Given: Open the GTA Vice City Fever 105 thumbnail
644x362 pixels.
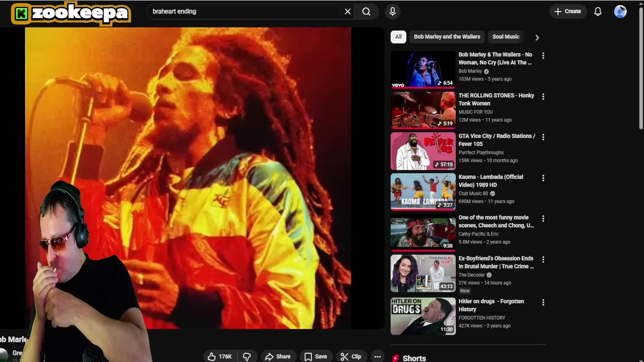Looking at the screenshot, I should coord(423,151).
